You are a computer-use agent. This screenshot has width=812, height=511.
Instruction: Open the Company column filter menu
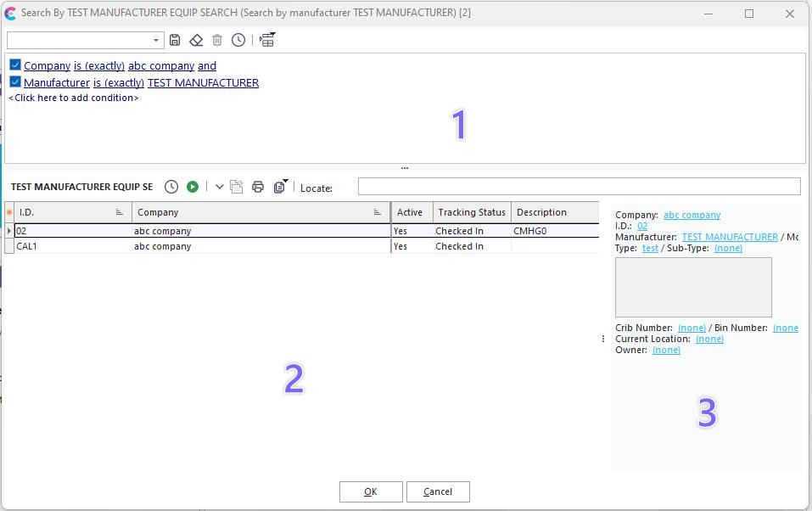[x=378, y=212]
